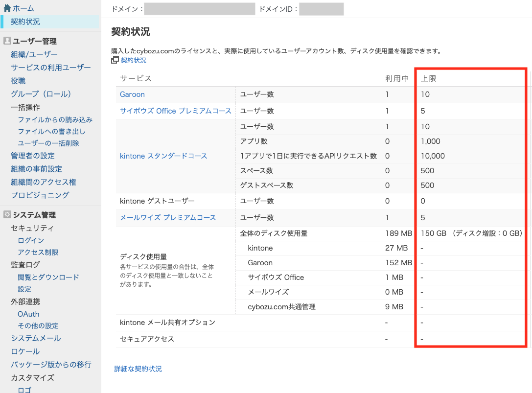Click the Garoon service link
The width and height of the screenshot is (532, 393).
click(132, 94)
